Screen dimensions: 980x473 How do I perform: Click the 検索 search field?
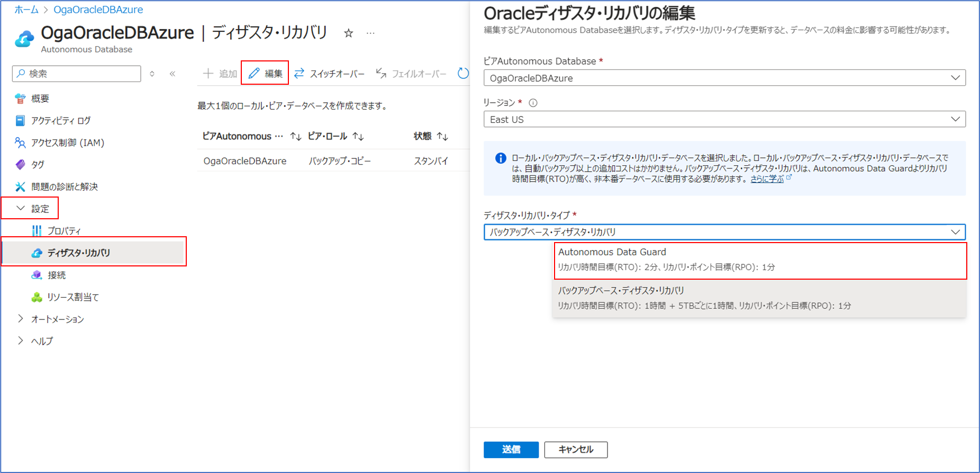77,74
